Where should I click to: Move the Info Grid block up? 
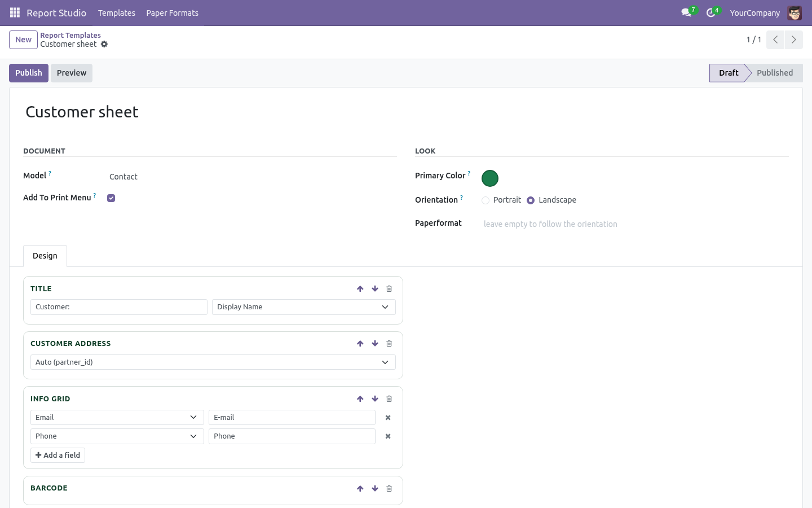tap(360, 399)
